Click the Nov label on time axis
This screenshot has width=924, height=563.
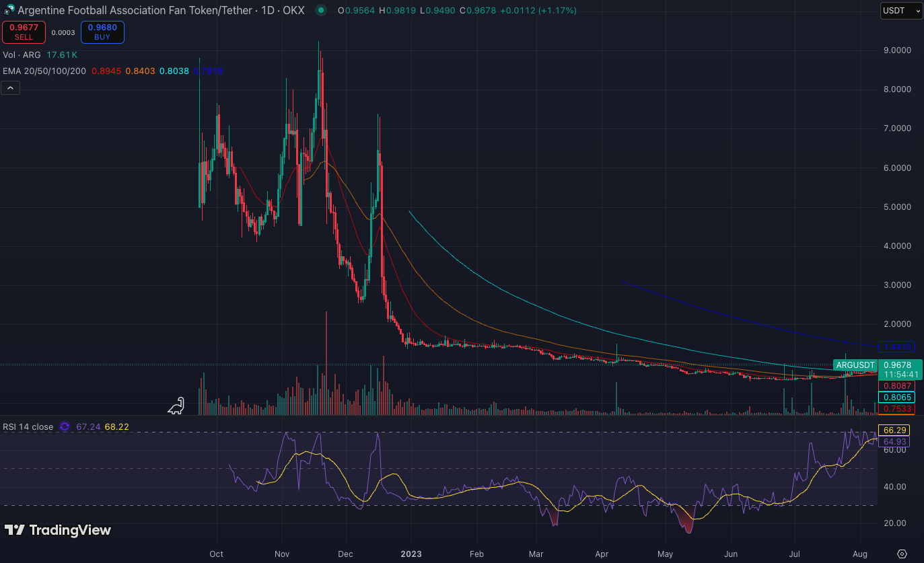282,554
